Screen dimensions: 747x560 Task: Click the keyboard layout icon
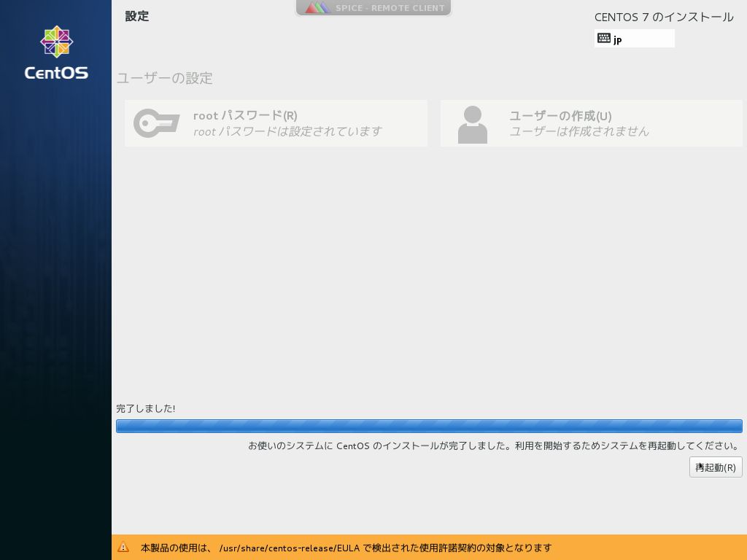click(604, 39)
